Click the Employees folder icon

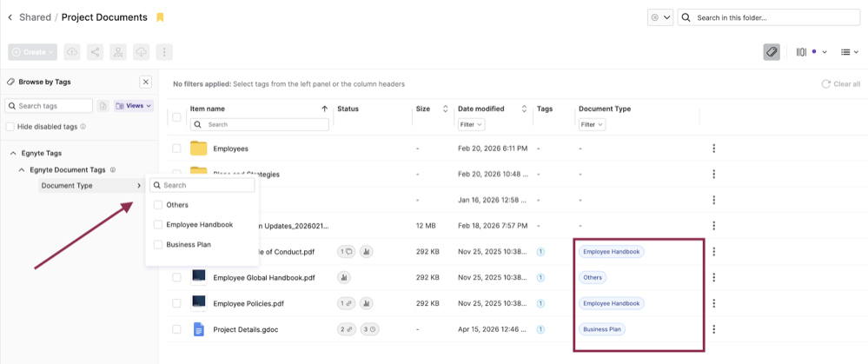(199, 149)
